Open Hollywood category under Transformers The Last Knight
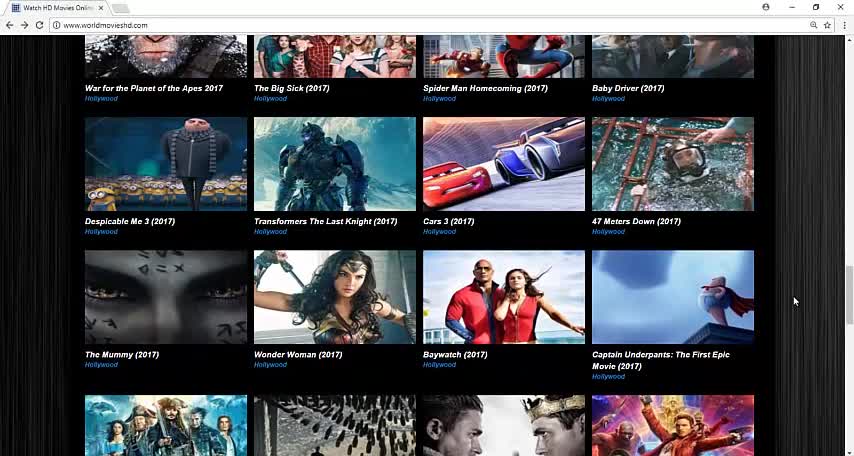The width and height of the screenshot is (854, 456). [x=270, y=232]
